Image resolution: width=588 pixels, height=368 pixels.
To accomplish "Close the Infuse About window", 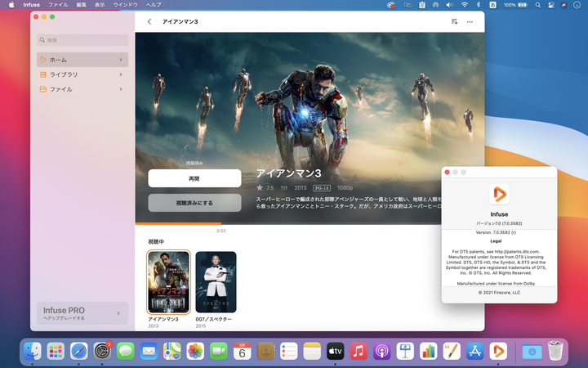I will point(447,172).
